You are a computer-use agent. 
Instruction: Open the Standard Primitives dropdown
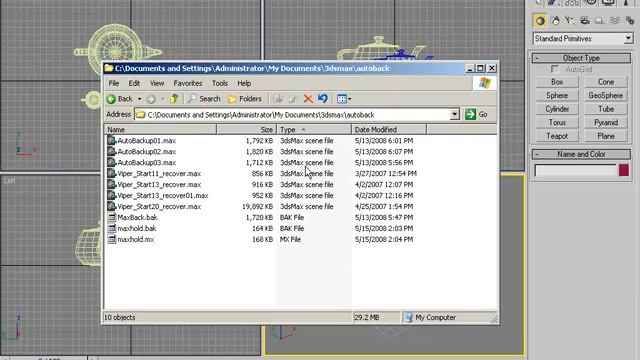point(628,39)
